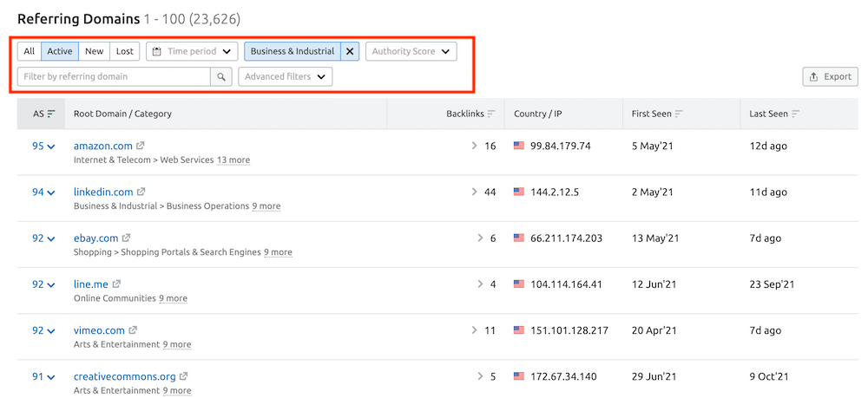Open the Time period dropdown
Image resolution: width=868 pixels, height=398 pixels.
point(192,51)
